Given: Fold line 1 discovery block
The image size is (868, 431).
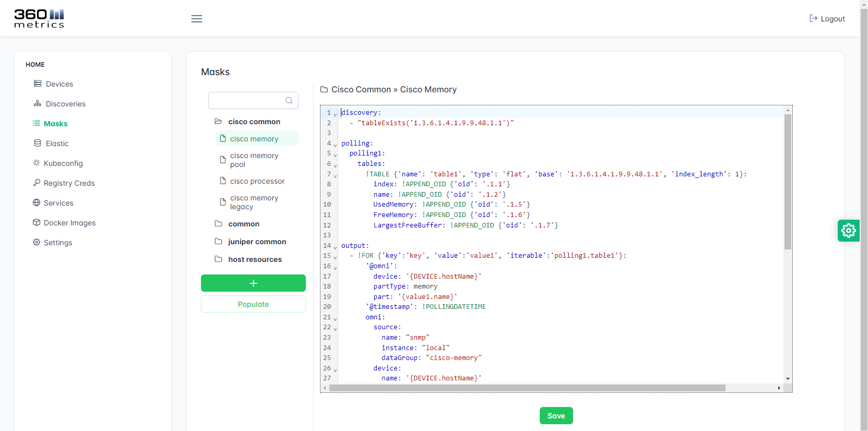Looking at the screenshot, I should [335, 114].
